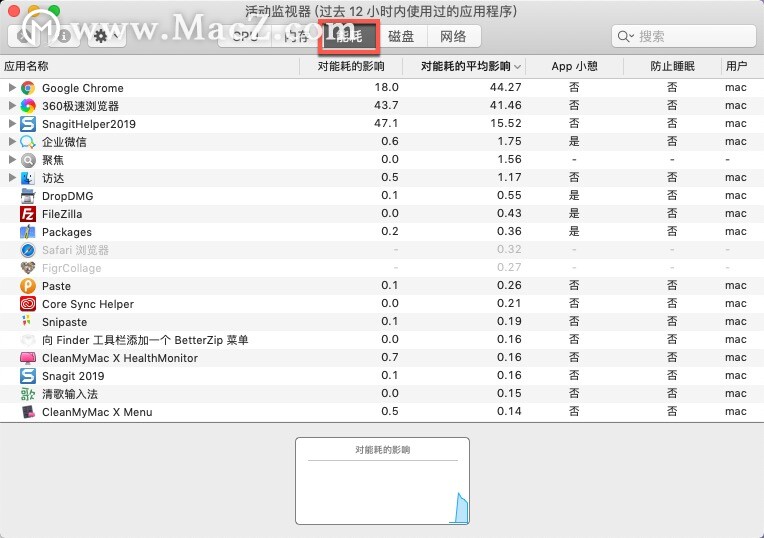Sort by 防止睡眠 column header

pyautogui.click(x=672, y=66)
